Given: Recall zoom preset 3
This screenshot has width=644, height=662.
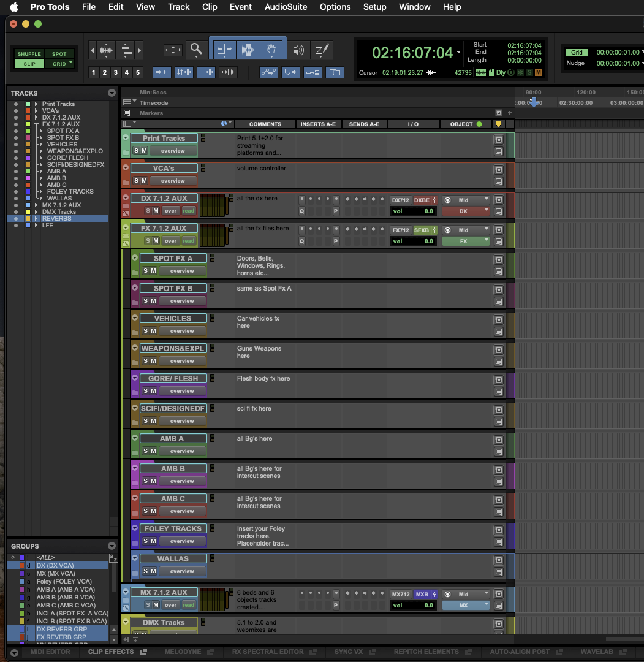Looking at the screenshot, I should point(116,72).
